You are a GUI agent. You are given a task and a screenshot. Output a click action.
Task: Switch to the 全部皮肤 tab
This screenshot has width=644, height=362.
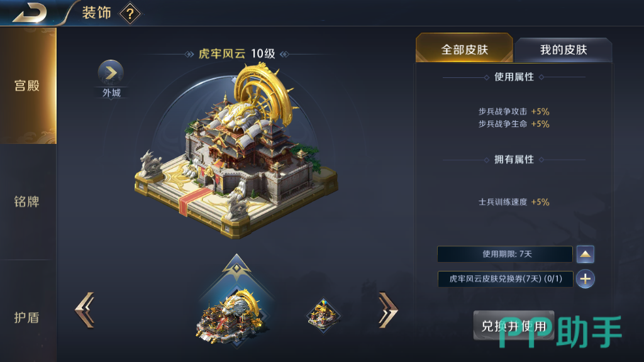pyautogui.click(x=464, y=48)
